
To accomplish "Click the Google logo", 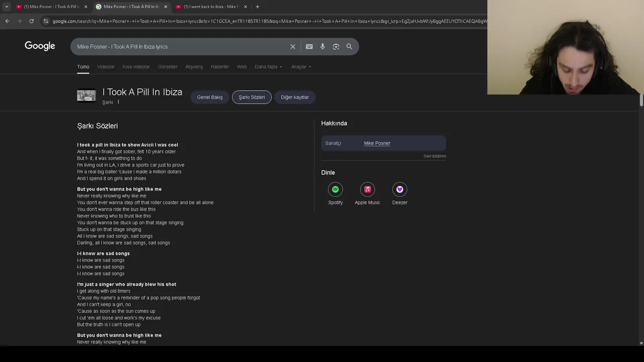I will point(40,46).
